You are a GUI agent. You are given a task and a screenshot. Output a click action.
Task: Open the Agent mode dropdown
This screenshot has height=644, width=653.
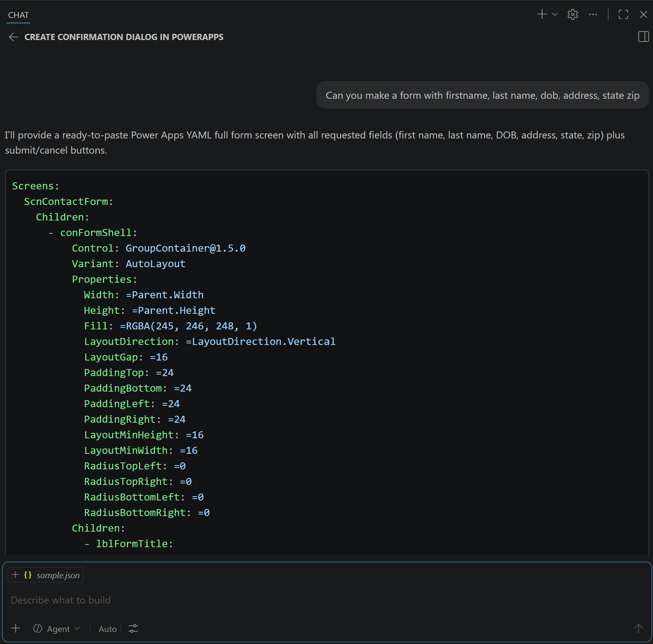tap(57, 629)
